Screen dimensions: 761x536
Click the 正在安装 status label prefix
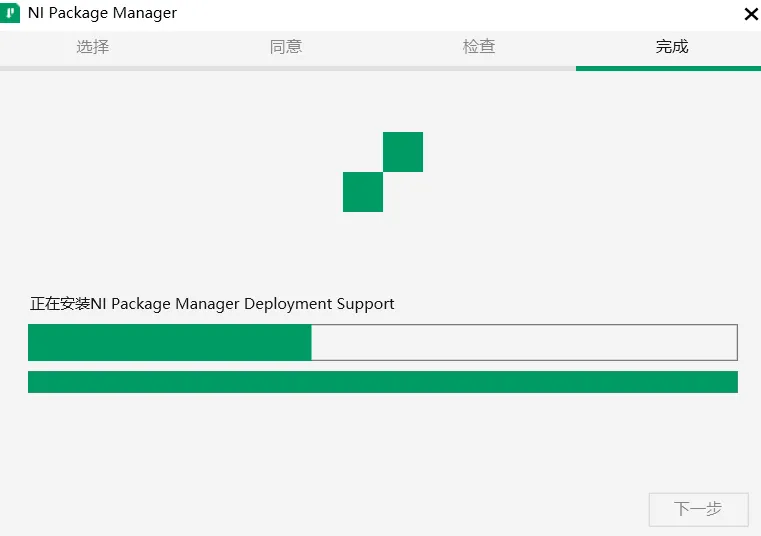(60, 304)
